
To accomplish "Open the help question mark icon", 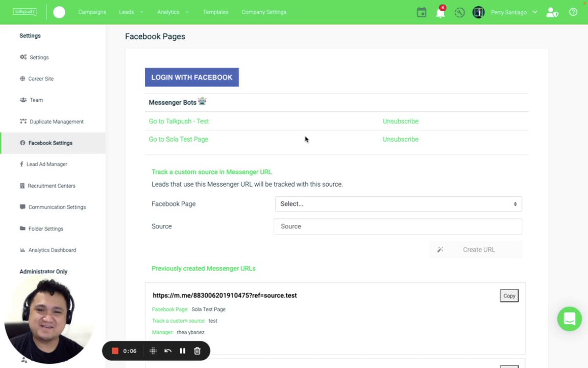I will pyautogui.click(x=573, y=12).
